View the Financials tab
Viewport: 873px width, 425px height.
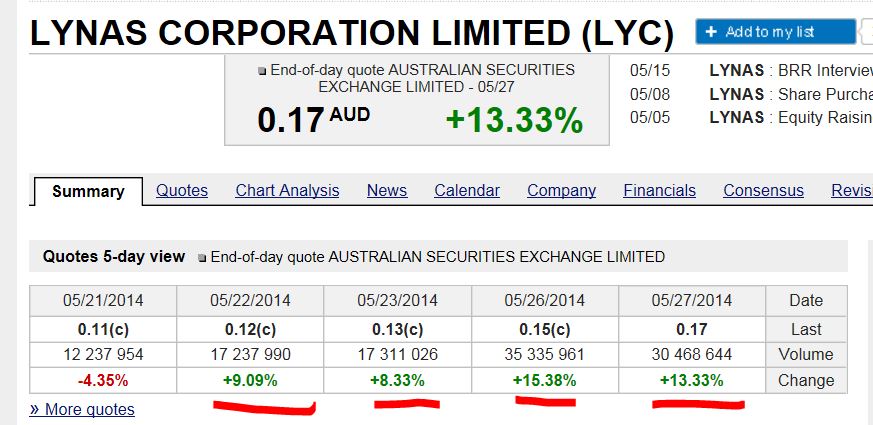point(659,190)
